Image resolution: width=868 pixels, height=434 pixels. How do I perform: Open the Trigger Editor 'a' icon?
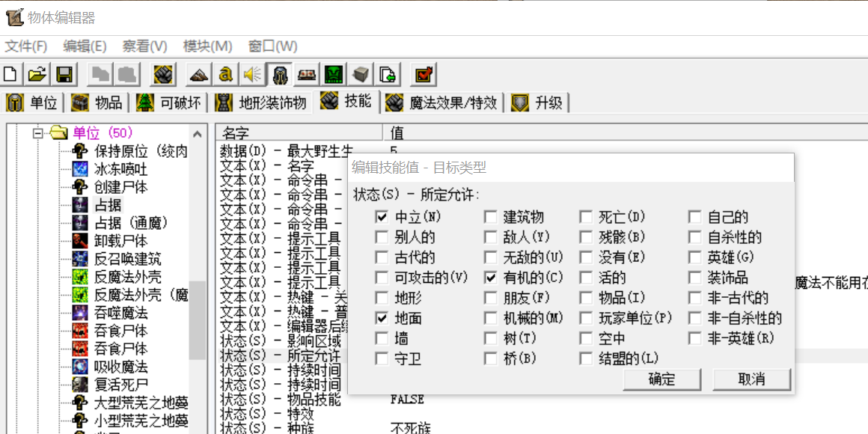[225, 74]
